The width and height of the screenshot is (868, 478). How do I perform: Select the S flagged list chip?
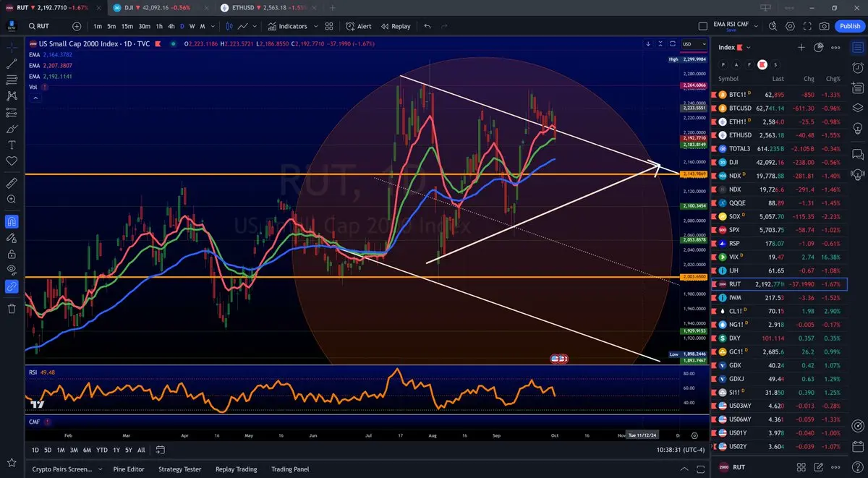775,64
